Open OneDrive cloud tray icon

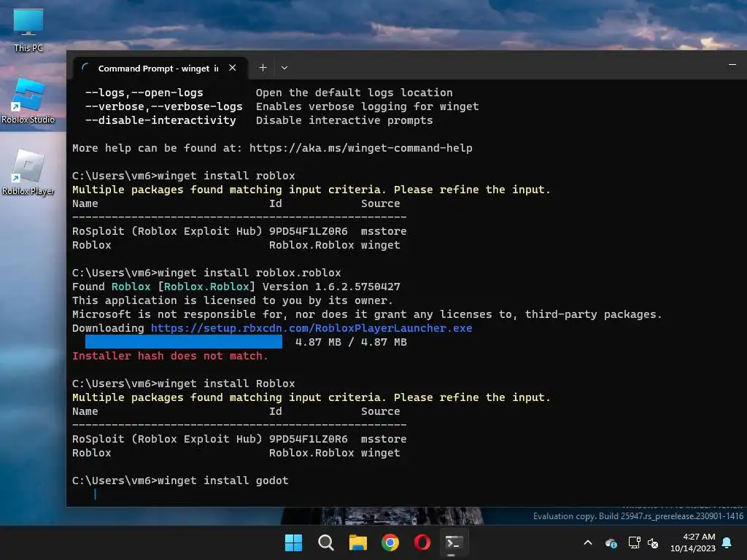click(611, 542)
